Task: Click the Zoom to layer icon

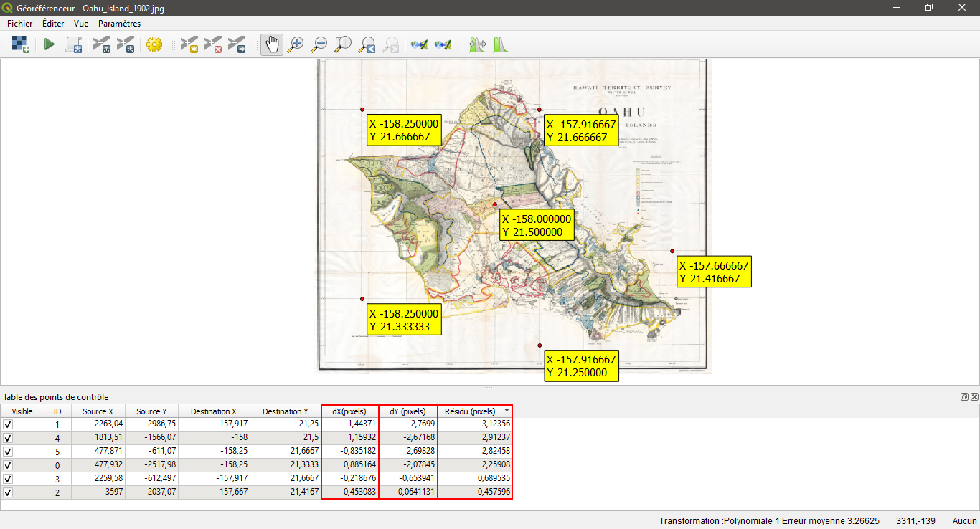Action: tap(343, 44)
